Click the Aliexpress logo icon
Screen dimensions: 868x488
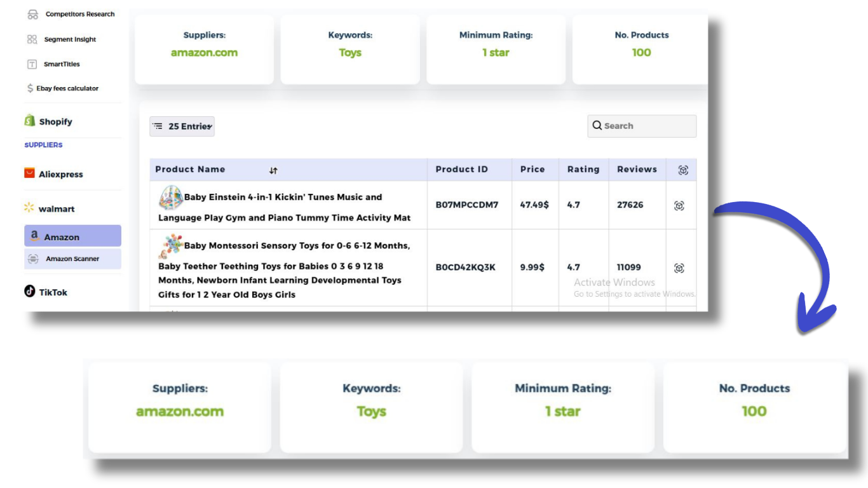coord(29,173)
